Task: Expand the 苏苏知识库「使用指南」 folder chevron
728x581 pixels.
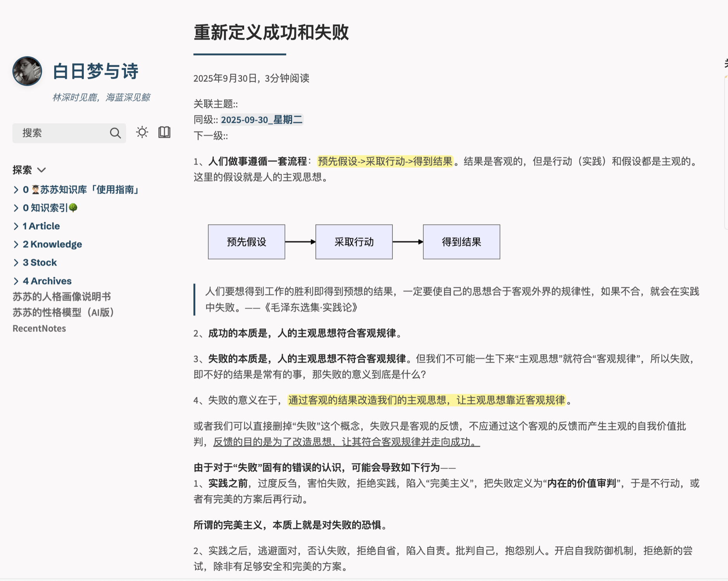Action: point(16,190)
